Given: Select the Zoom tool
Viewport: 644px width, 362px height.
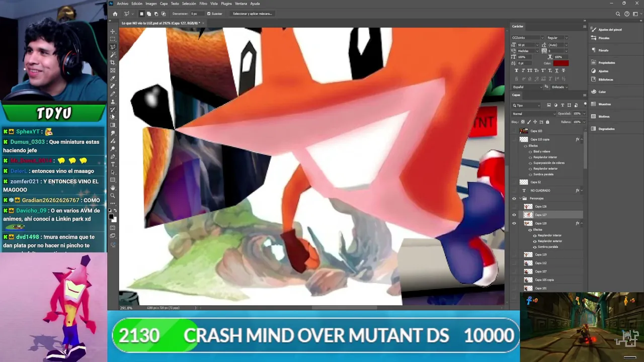Looking at the screenshot, I should [x=113, y=196].
